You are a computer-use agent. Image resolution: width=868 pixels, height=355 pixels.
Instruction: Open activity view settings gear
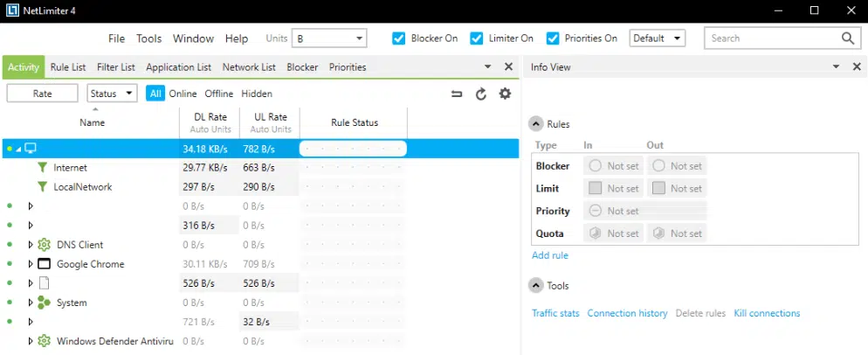pyautogui.click(x=505, y=94)
